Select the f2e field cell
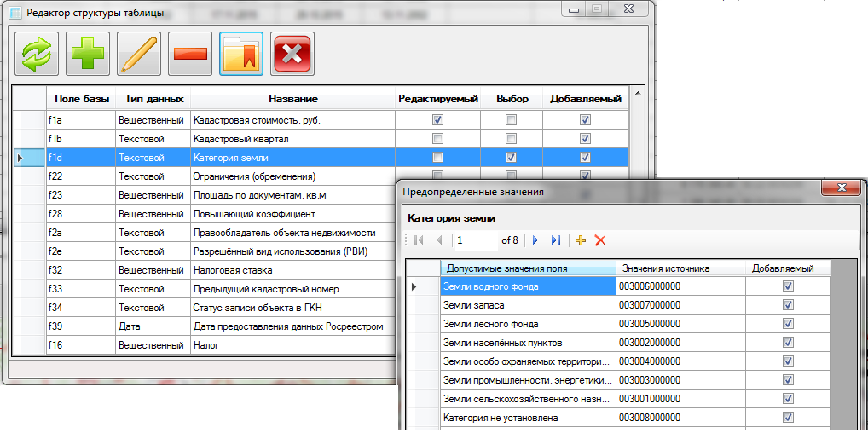This screenshot has width=868, height=433. coord(81,252)
